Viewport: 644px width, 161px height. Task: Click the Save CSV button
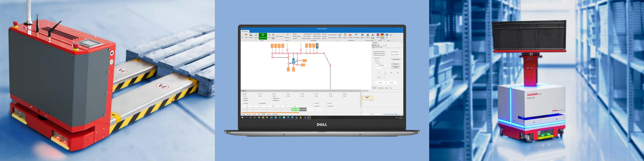click(391, 83)
